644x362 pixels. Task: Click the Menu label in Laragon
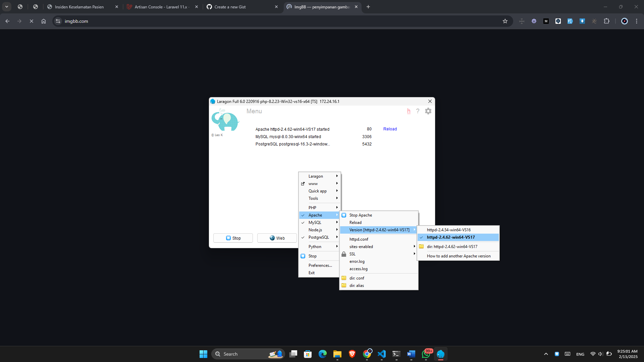254,111
